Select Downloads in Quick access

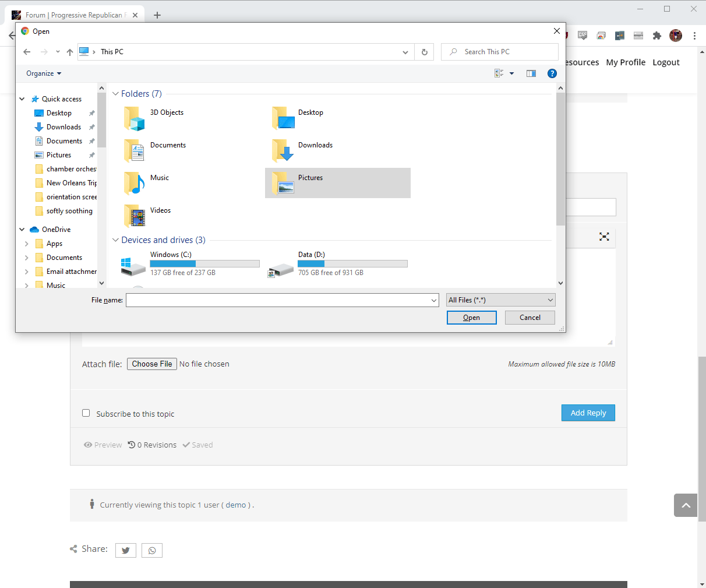(x=63, y=127)
